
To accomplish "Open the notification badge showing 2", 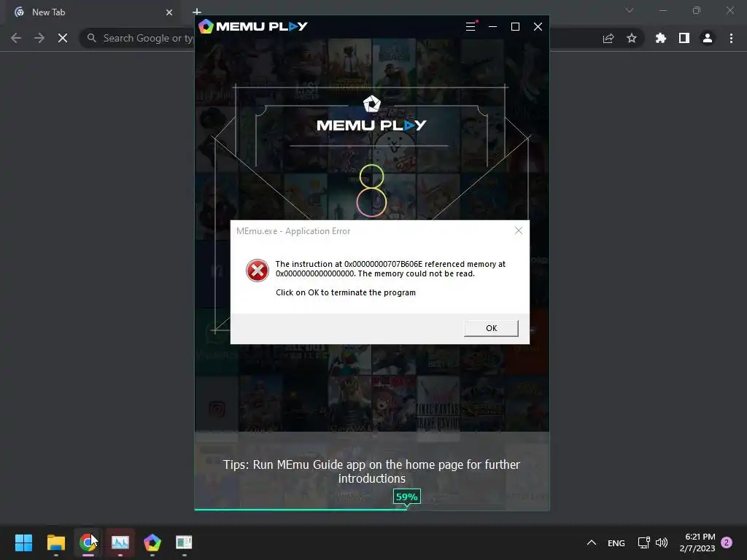I will [x=727, y=542].
